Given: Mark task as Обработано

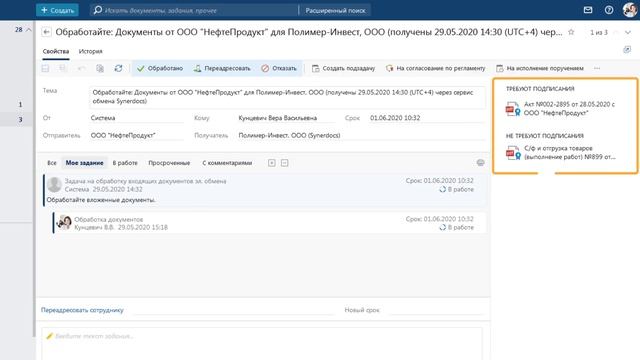Looking at the screenshot, I should (x=160, y=68).
